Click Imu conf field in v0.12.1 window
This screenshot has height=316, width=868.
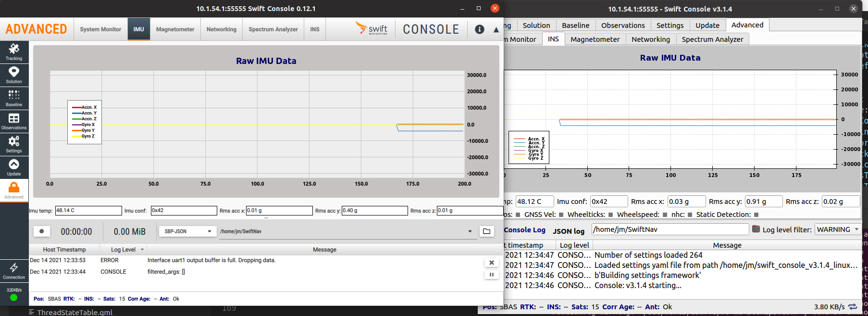184,211
